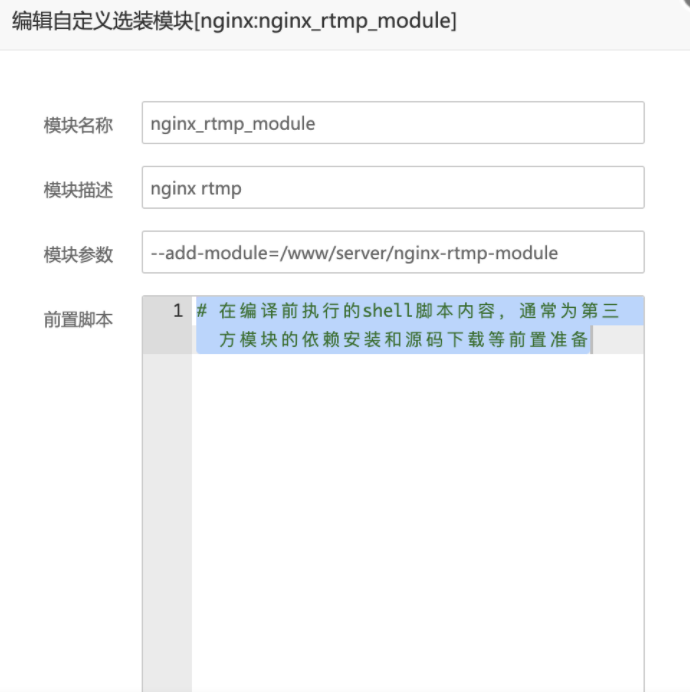
Task: Click the 模块描述 label
Action: coord(78,190)
